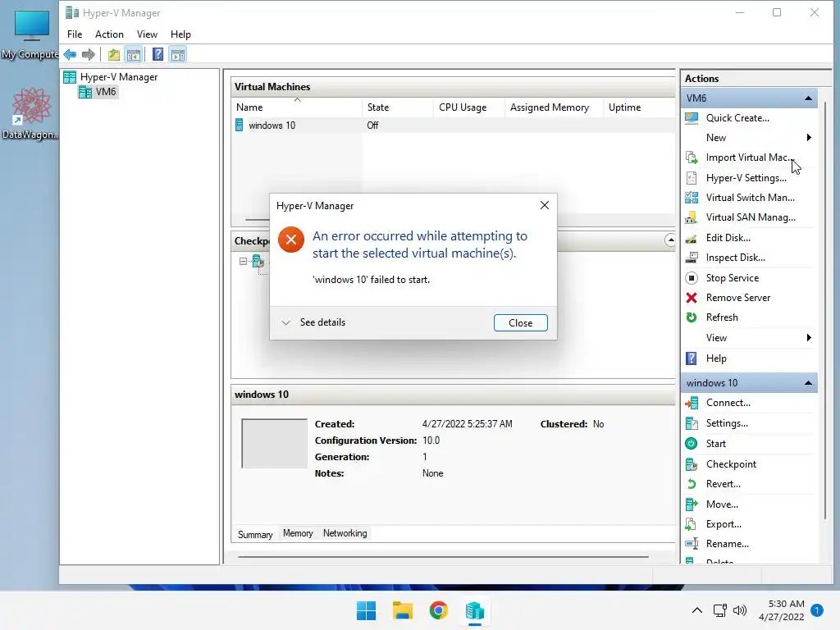Click the blue Help toolbar icon
This screenshot has width=840, height=630.
pyautogui.click(x=157, y=54)
